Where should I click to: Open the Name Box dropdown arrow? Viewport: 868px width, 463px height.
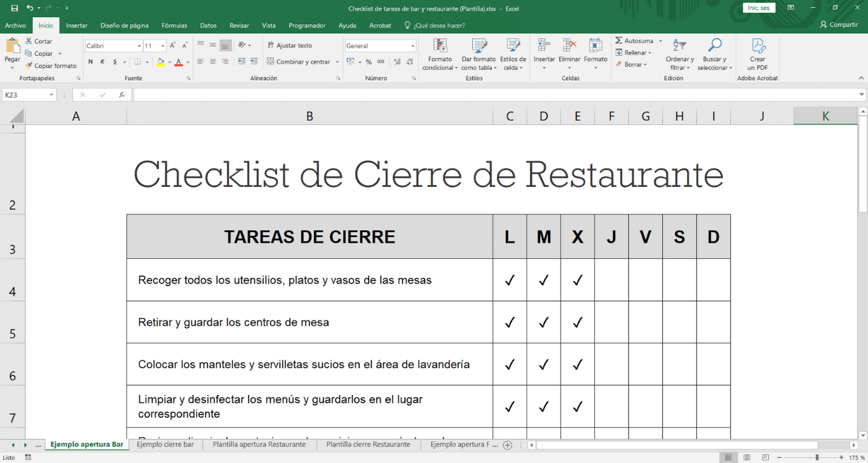tap(51, 95)
